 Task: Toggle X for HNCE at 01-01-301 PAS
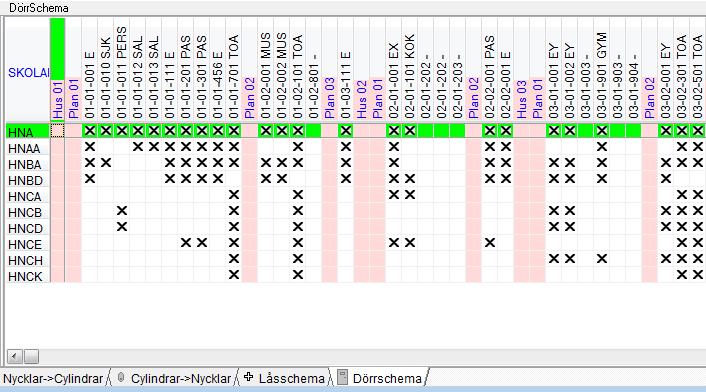[202, 243]
